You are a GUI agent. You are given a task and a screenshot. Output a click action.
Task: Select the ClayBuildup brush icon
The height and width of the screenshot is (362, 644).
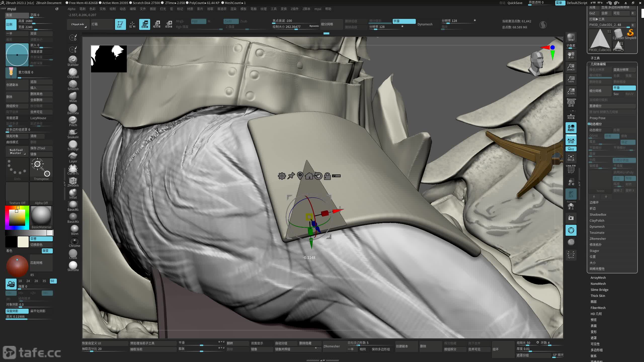point(73,72)
